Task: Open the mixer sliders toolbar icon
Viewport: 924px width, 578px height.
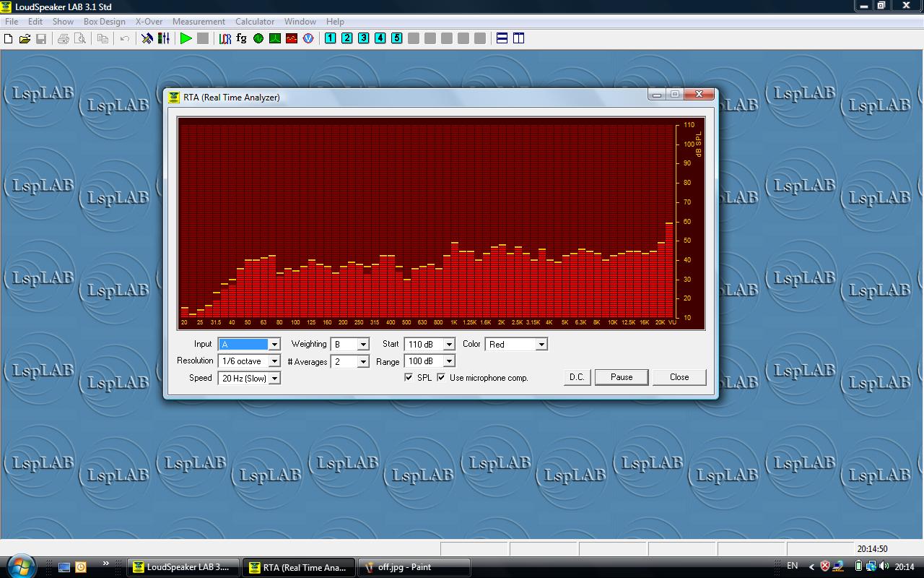Action: pos(164,38)
